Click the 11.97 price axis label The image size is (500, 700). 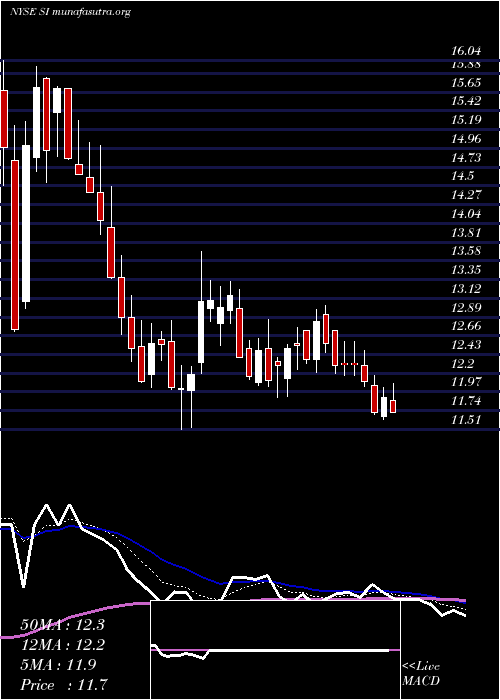(x=466, y=382)
